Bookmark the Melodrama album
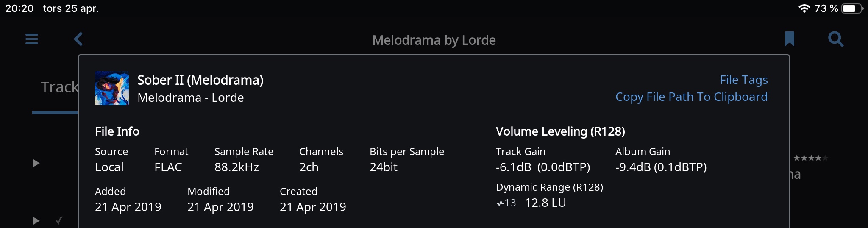Viewport: 868px width, 228px height. coord(789,39)
